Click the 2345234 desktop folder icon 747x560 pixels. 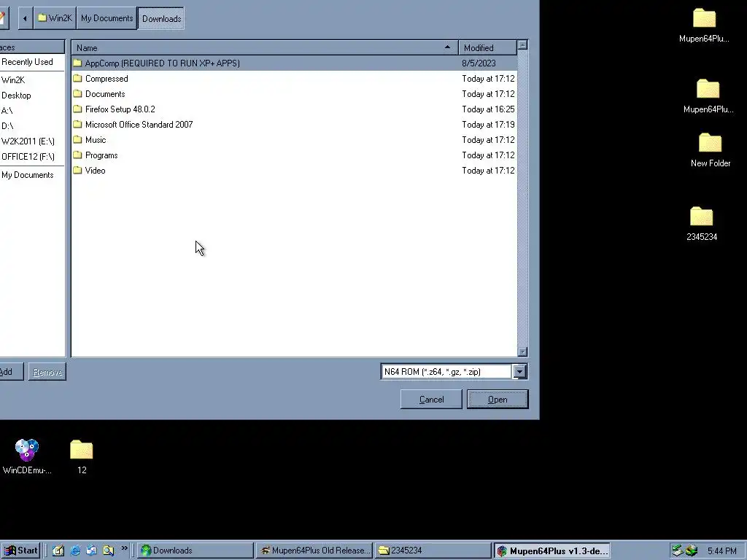pyautogui.click(x=701, y=217)
